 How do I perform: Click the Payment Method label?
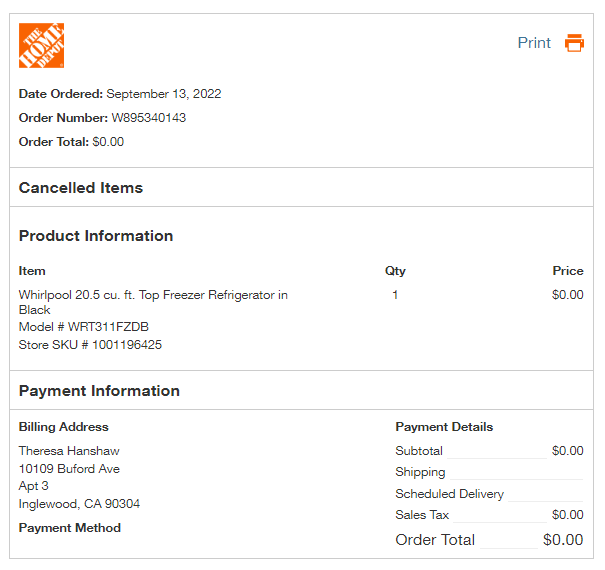70,528
